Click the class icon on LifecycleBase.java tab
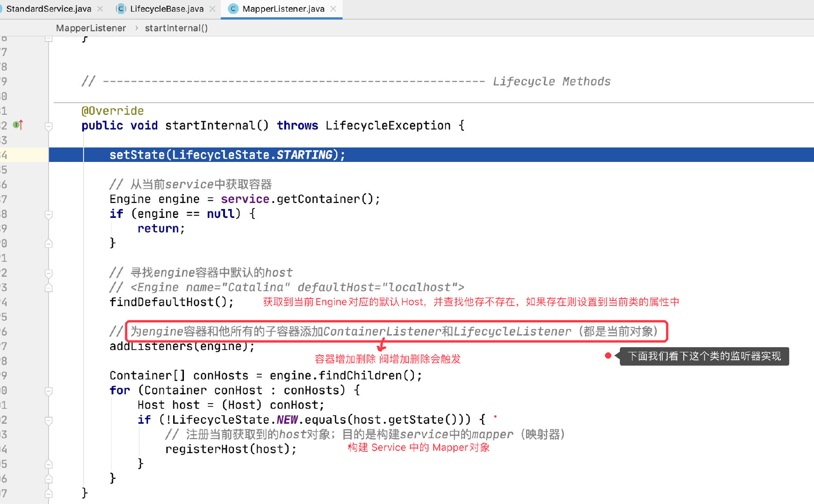 pyautogui.click(x=121, y=9)
